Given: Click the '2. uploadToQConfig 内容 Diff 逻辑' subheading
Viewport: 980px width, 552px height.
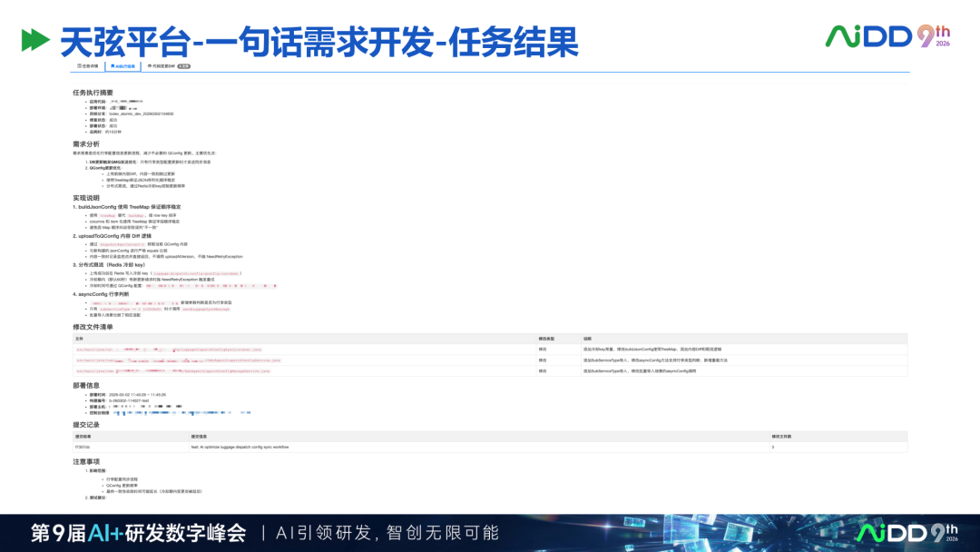Looking at the screenshot, I should click(x=112, y=236).
